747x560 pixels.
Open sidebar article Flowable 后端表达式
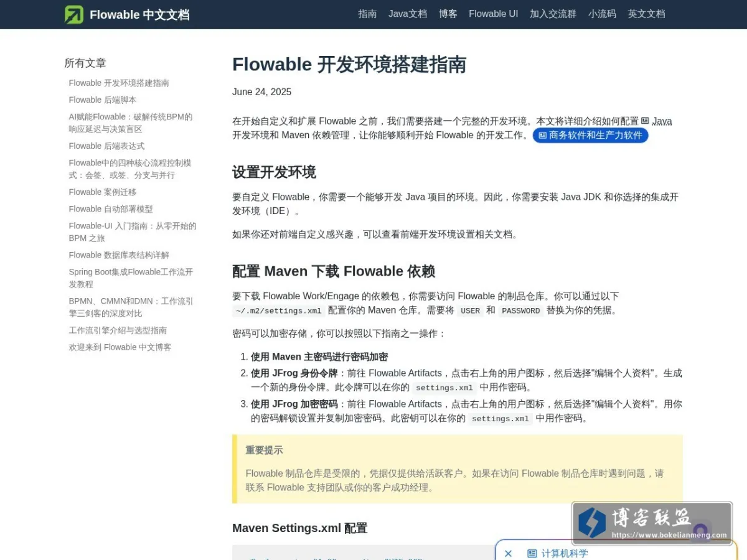[106, 146]
